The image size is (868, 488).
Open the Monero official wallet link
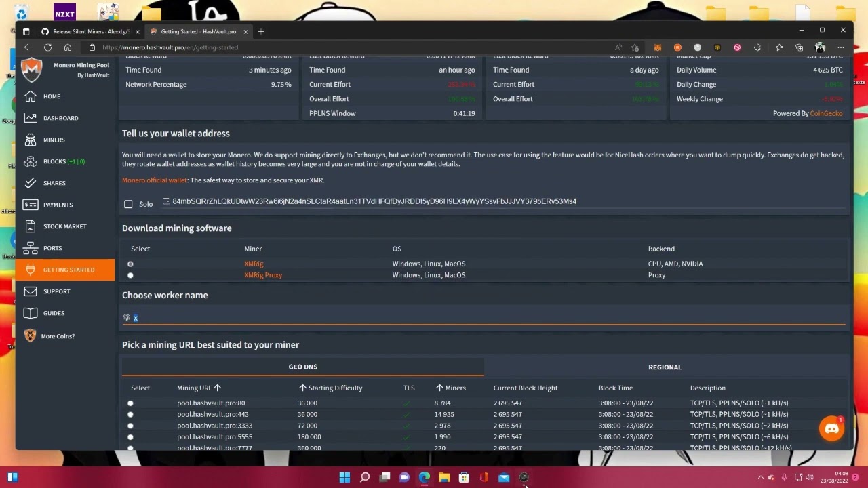tap(154, 180)
